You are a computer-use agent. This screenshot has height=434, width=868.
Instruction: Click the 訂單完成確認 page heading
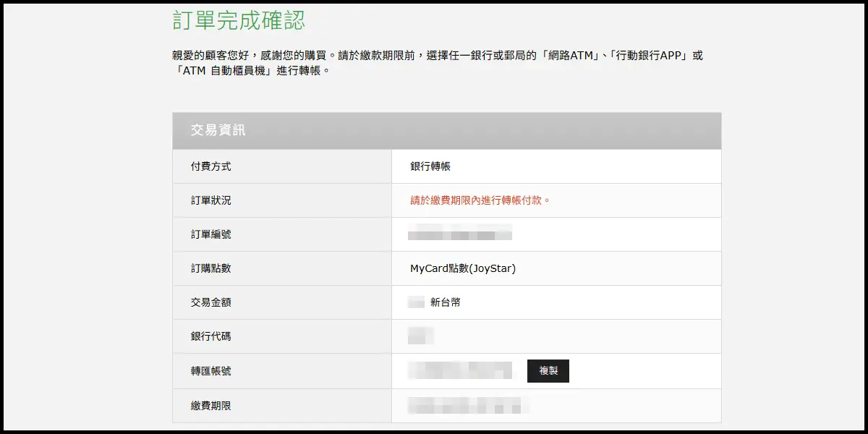coord(239,20)
